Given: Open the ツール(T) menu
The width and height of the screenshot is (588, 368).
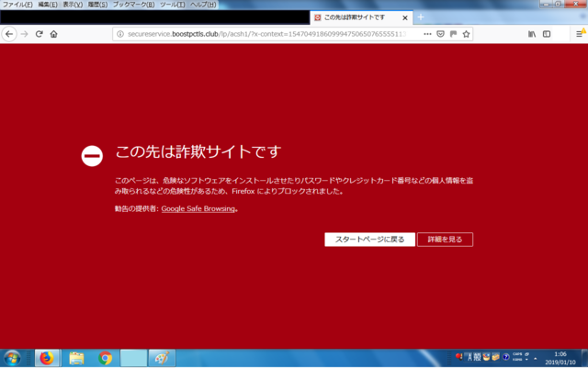Looking at the screenshot, I should (x=172, y=5).
